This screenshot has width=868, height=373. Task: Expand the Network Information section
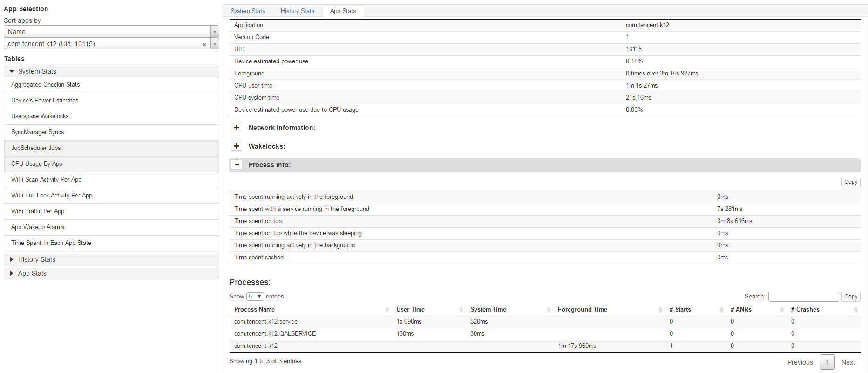pyautogui.click(x=237, y=128)
